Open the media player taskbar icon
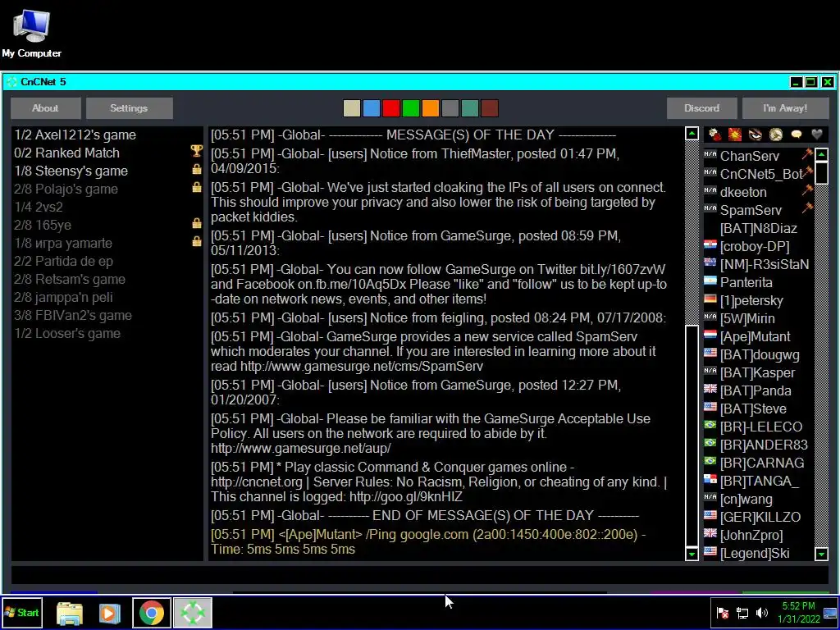 [110, 613]
